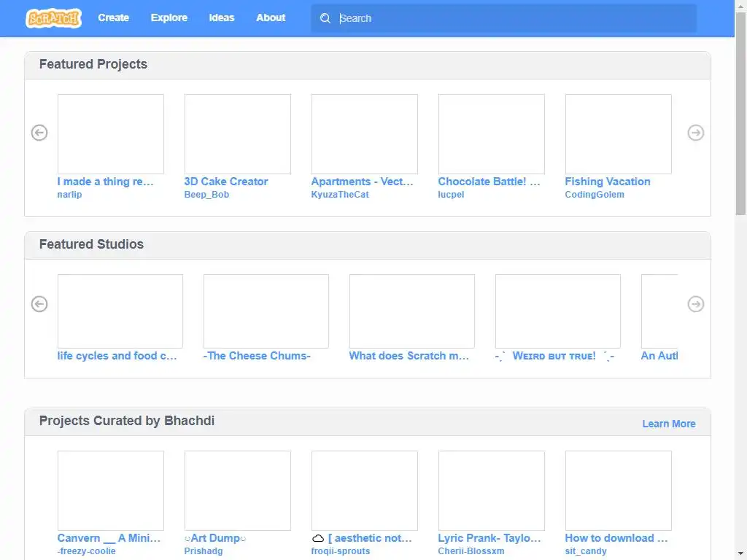Click thumbnail above 'Chocolate Battle!'
The image size is (747, 560).
click(492, 134)
